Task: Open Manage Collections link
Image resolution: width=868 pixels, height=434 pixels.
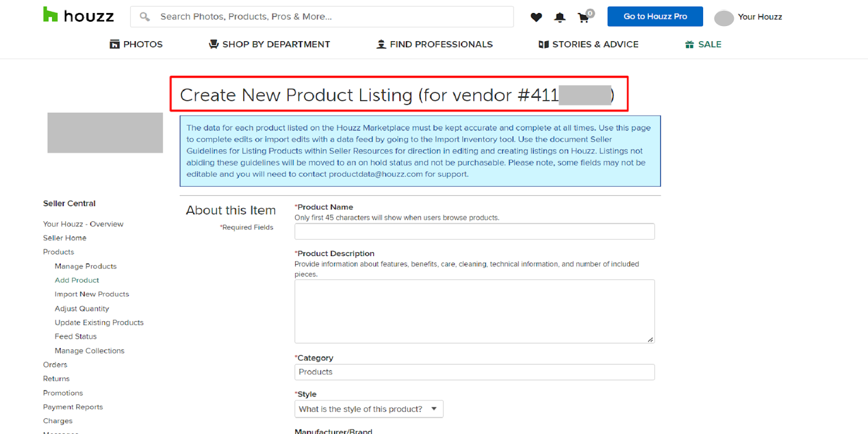Action: tap(90, 351)
